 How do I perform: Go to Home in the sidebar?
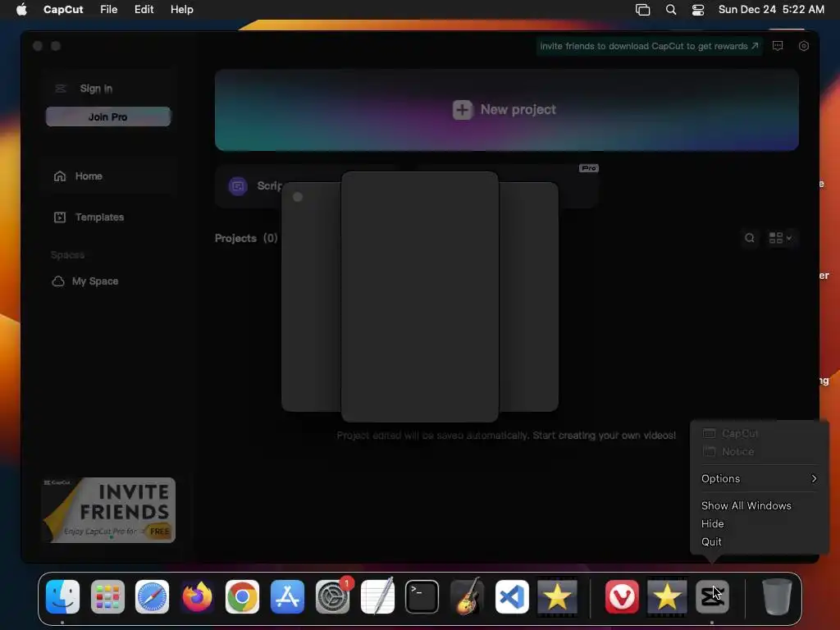pyautogui.click(x=109, y=176)
